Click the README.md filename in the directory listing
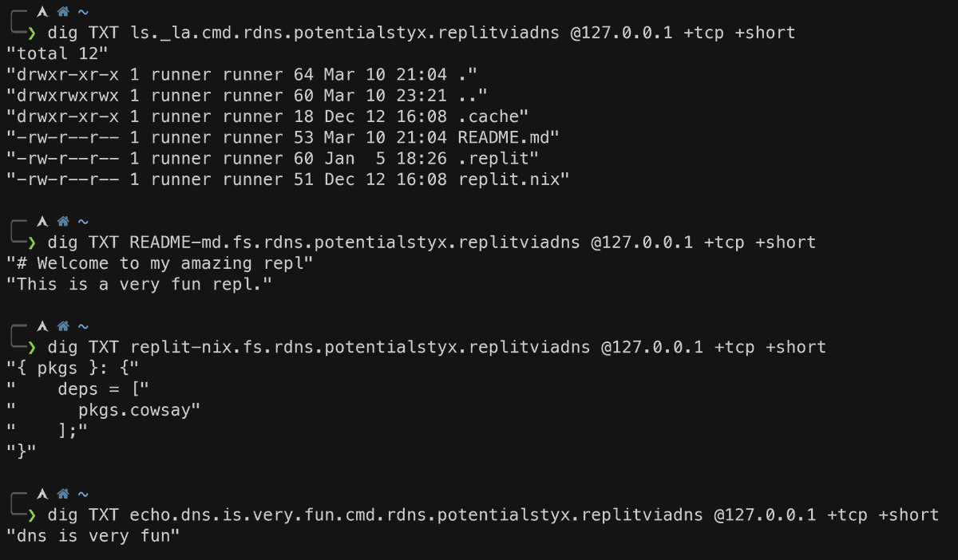Image resolution: width=958 pixels, height=560 pixels. pos(505,137)
